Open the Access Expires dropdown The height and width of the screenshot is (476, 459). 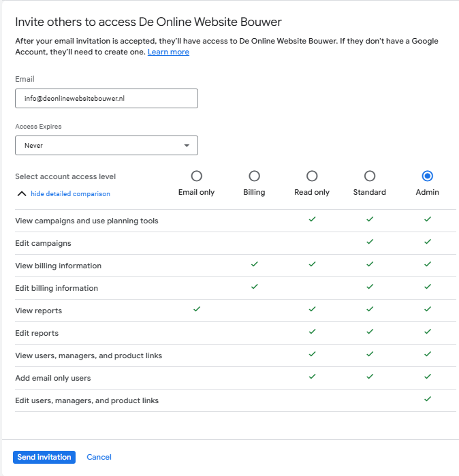point(106,146)
